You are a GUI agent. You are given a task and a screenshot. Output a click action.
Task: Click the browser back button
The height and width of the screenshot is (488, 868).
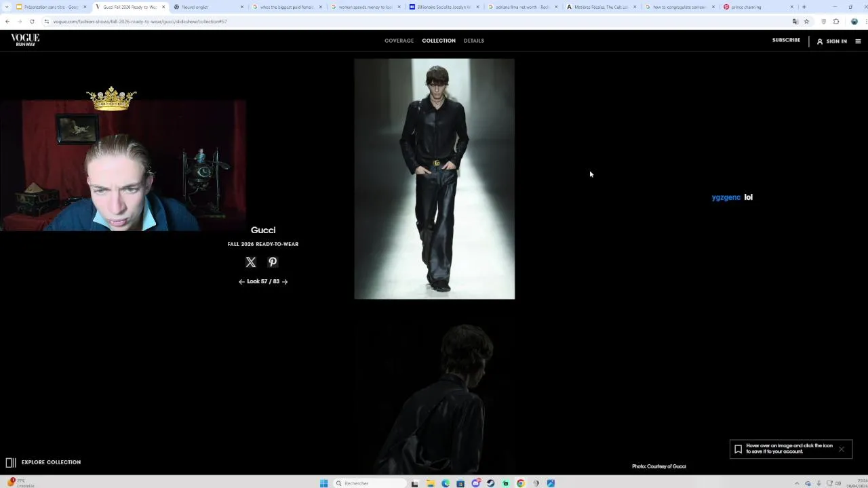tap(7, 22)
